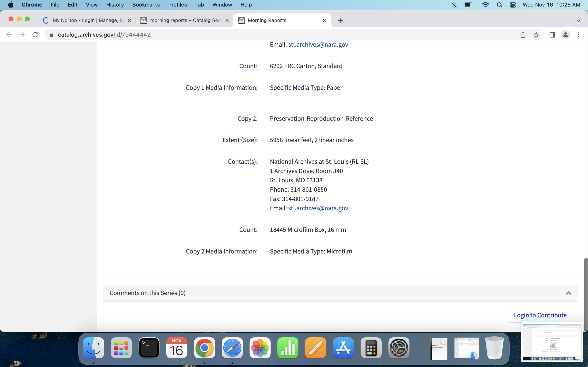The width and height of the screenshot is (588, 367).
Task: Open the Numbers app in the Dock
Action: (x=288, y=348)
